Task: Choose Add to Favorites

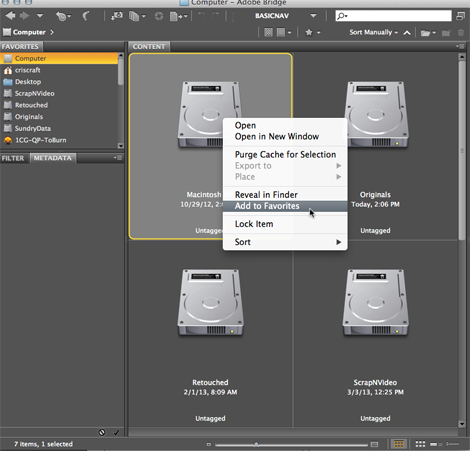Action: [x=285, y=206]
